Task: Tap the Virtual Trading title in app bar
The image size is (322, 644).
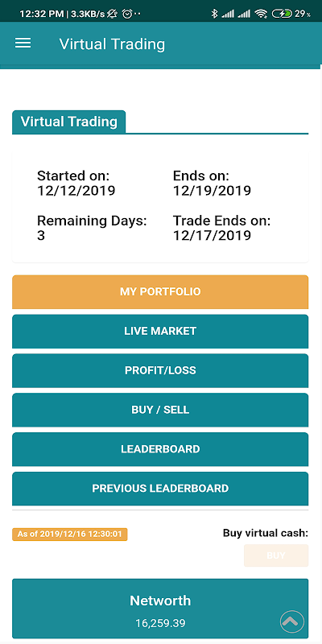Action: click(112, 44)
